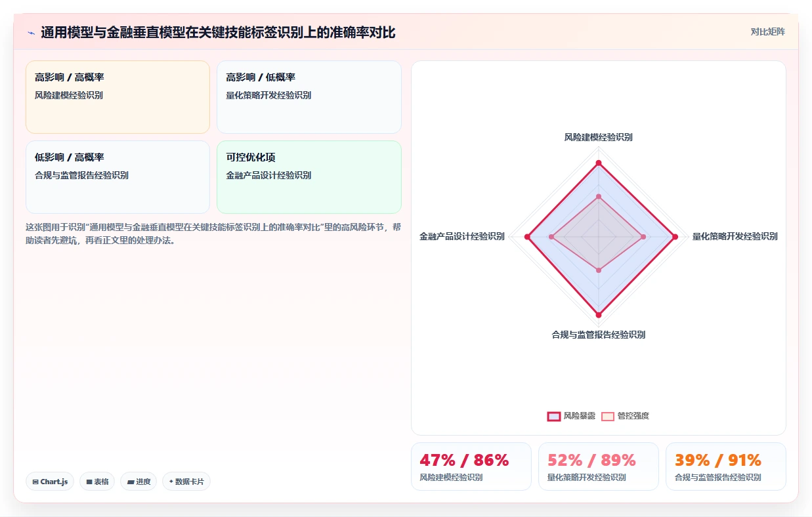Open the 39% / 91% stat card
This screenshot has width=812, height=517.
pyautogui.click(x=725, y=466)
